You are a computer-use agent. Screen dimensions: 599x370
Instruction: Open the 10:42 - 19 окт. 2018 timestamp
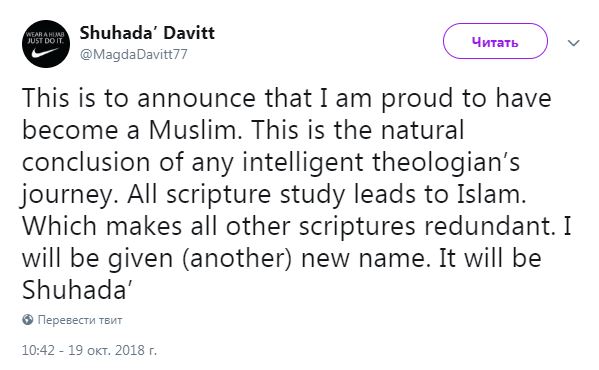point(89,351)
